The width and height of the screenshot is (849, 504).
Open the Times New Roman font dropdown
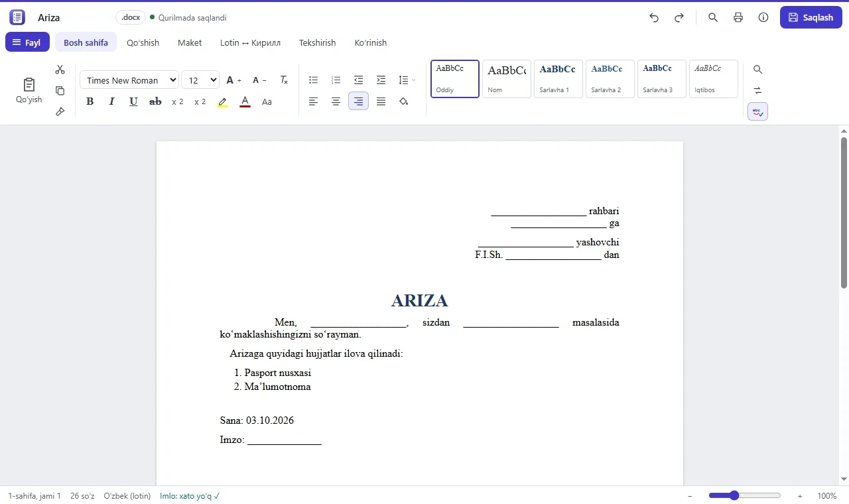129,80
